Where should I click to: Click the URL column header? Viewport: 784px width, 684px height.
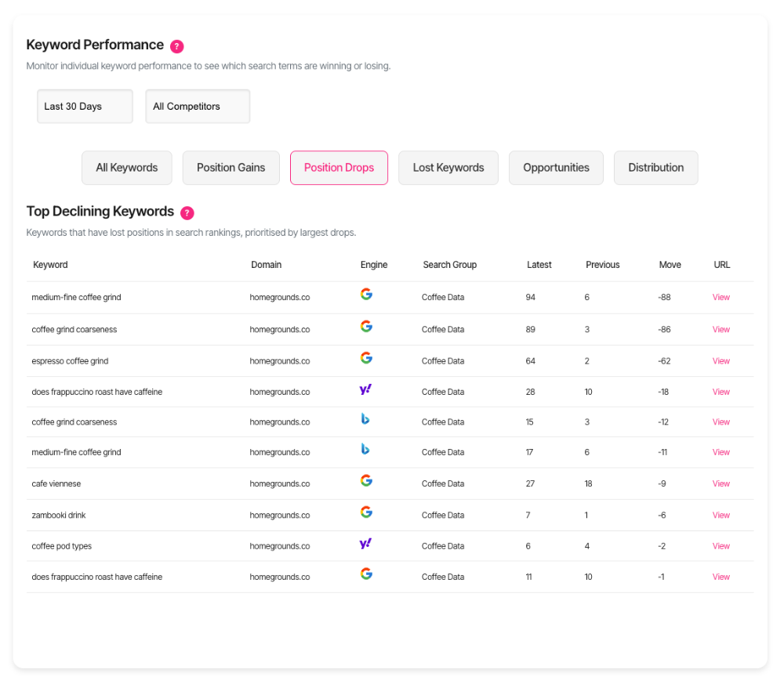click(x=721, y=265)
